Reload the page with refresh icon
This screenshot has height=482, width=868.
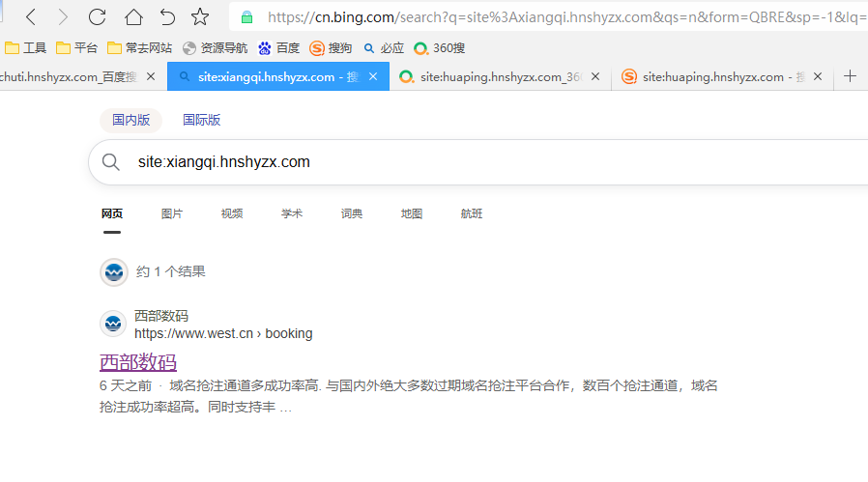click(x=97, y=17)
